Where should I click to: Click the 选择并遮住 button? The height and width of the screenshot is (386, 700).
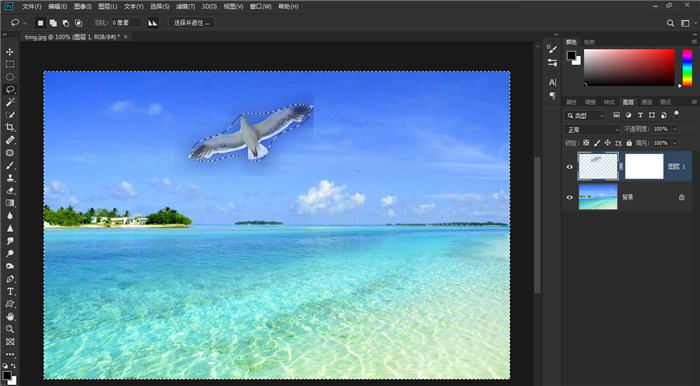click(x=192, y=23)
